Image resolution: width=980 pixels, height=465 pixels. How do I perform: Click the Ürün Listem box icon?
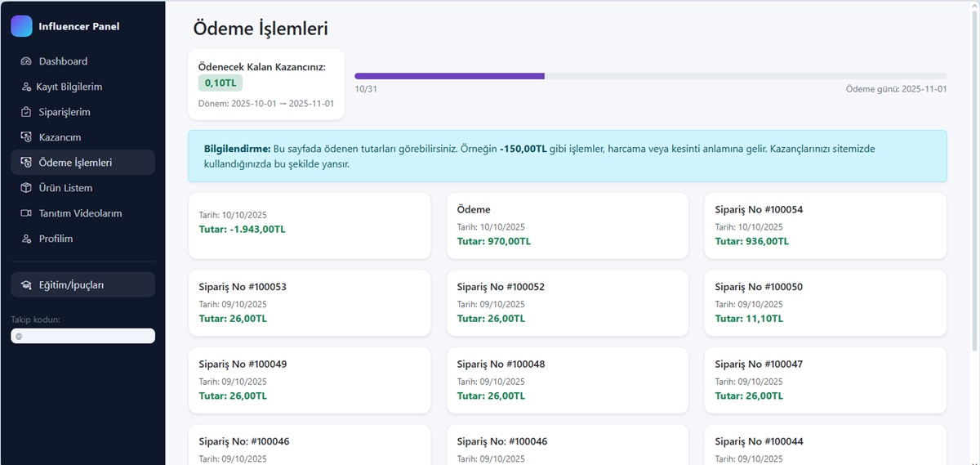(x=26, y=188)
